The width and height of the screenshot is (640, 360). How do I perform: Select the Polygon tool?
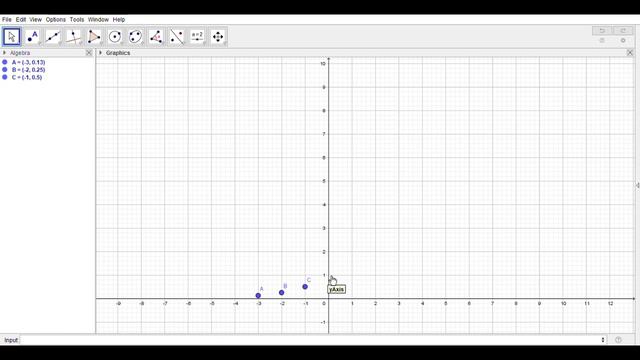click(x=94, y=37)
